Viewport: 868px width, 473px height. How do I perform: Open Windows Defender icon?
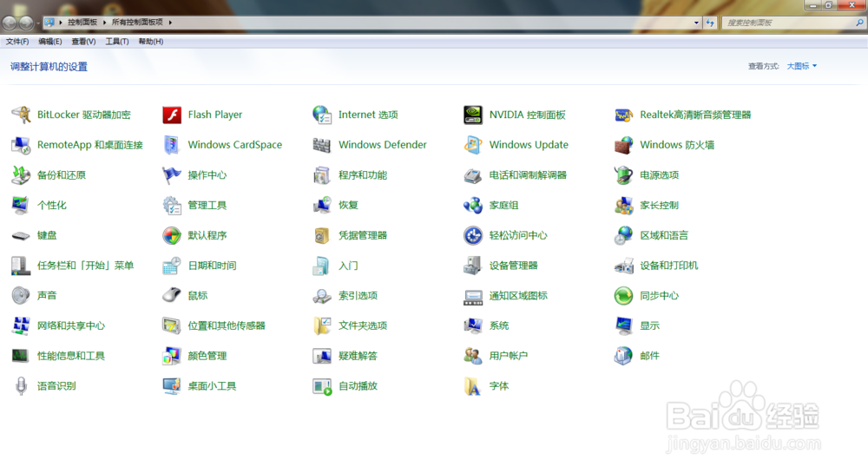[322, 145]
